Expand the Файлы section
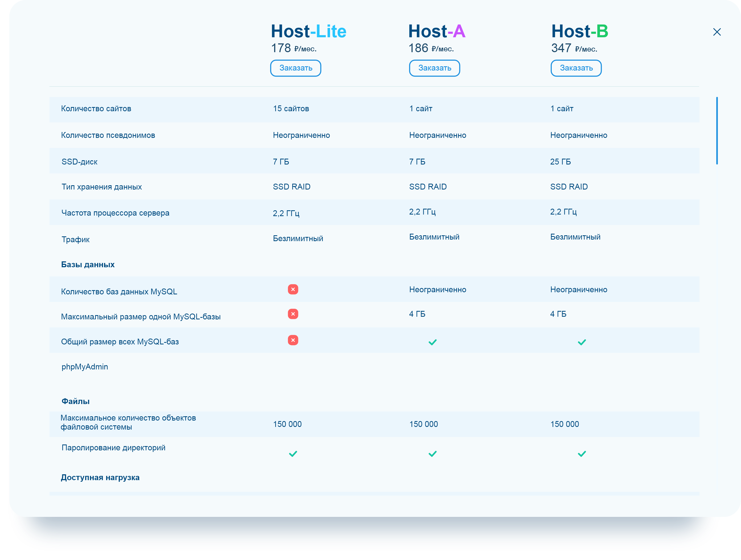This screenshot has height=560, width=741. (75, 401)
